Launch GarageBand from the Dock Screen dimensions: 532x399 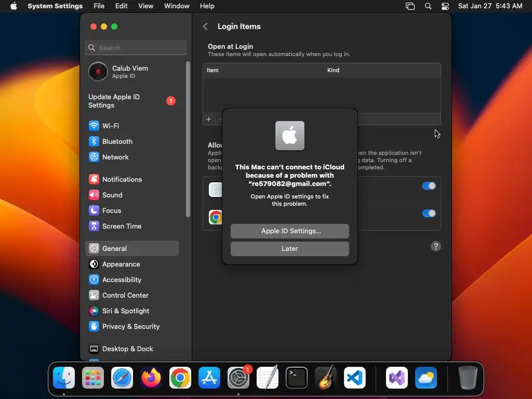click(x=326, y=378)
